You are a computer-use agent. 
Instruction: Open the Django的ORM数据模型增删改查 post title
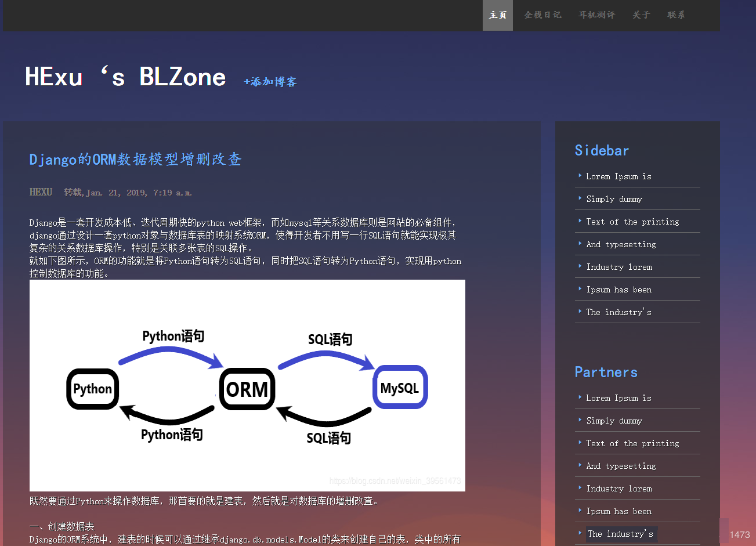135,160
